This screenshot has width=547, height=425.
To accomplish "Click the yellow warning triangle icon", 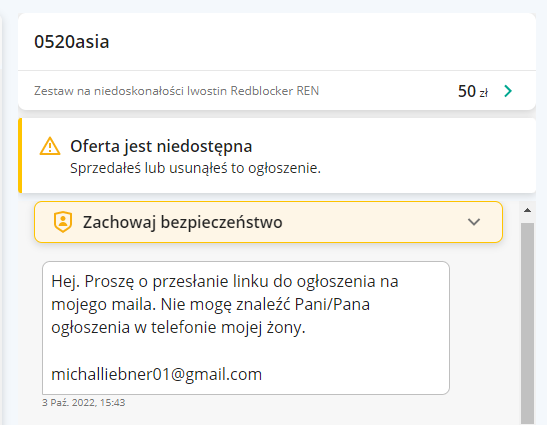I will click(x=50, y=146).
